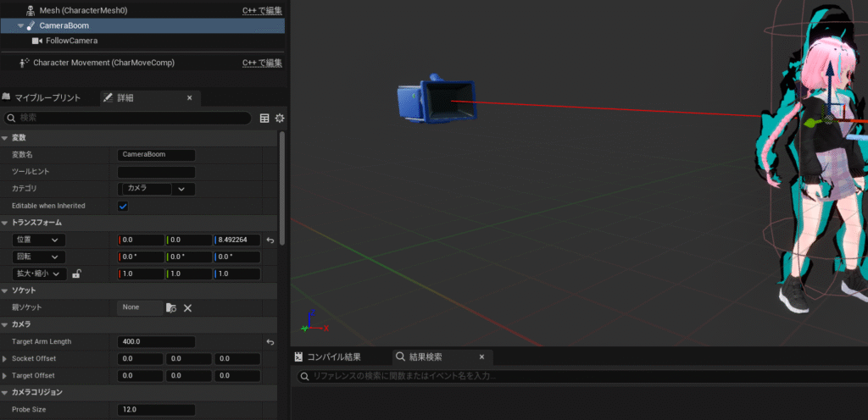The height and width of the screenshot is (420, 868).
Task: Open the property matrix grid icon
Action: click(264, 119)
